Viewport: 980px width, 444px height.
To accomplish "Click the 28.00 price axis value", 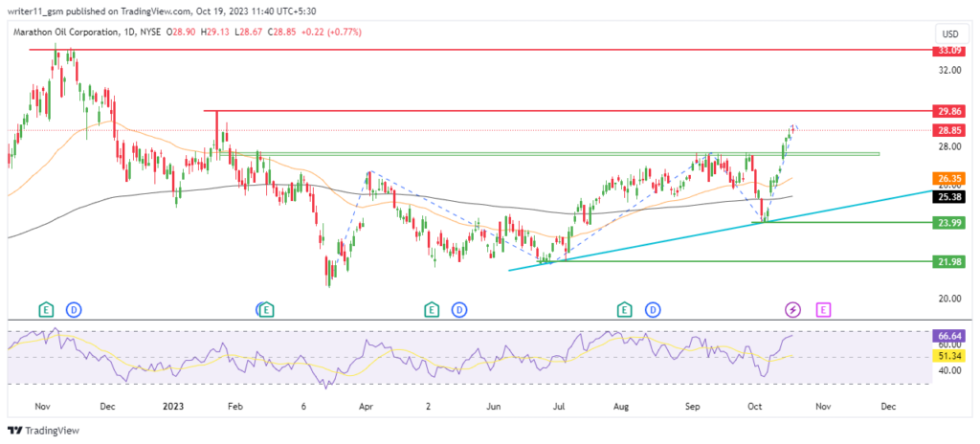I will [x=948, y=146].
